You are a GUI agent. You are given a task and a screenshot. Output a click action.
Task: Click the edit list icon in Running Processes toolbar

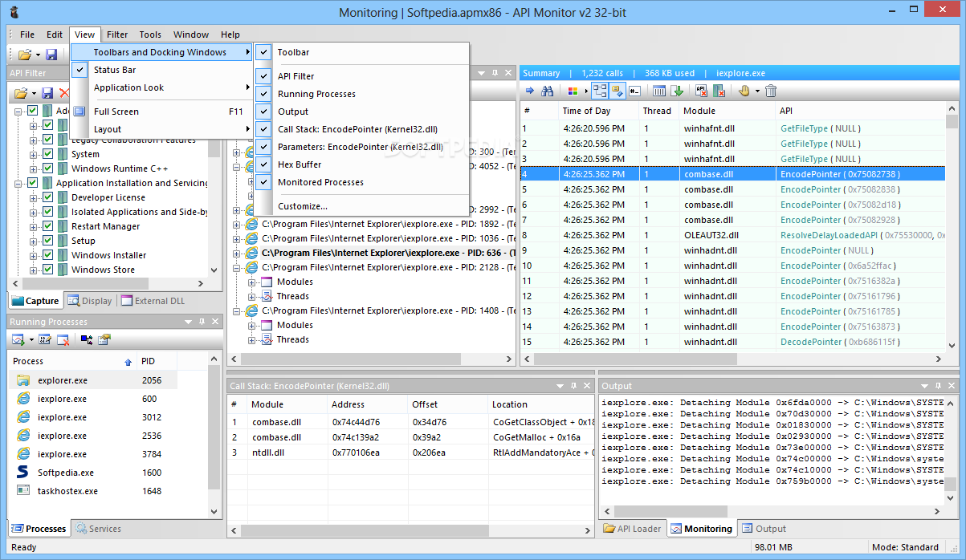point(45,340)
